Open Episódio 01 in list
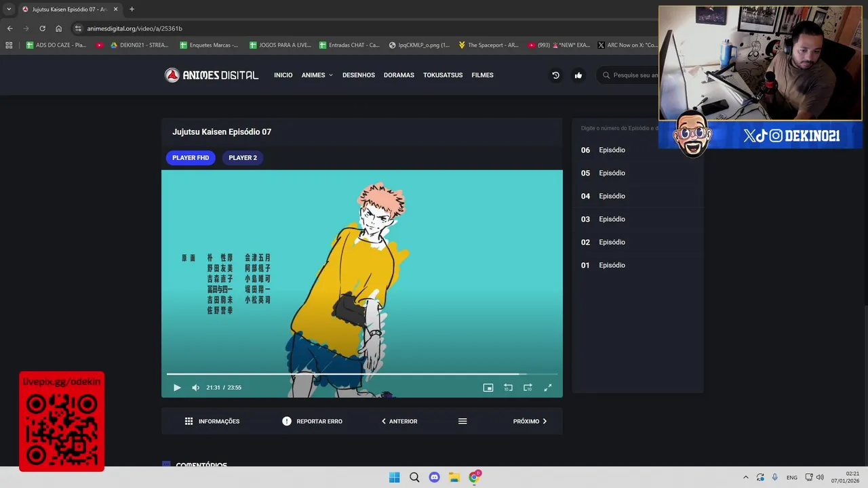The height and width of the screenshot is (488, 868). pyautogui.click(x=637, y=265)
